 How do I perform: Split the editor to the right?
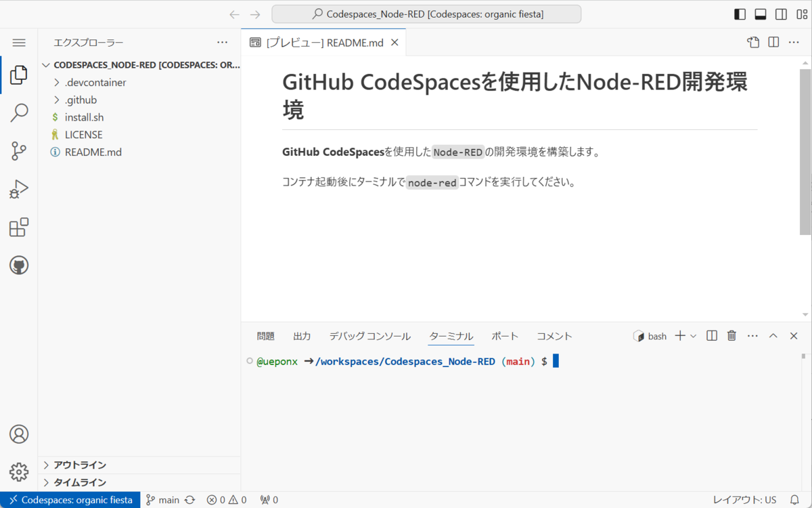coord(773,43)
